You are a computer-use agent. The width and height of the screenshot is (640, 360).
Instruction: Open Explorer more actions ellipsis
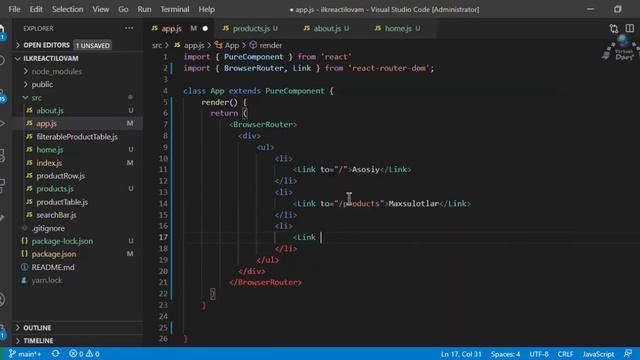[x=129, y=28]
